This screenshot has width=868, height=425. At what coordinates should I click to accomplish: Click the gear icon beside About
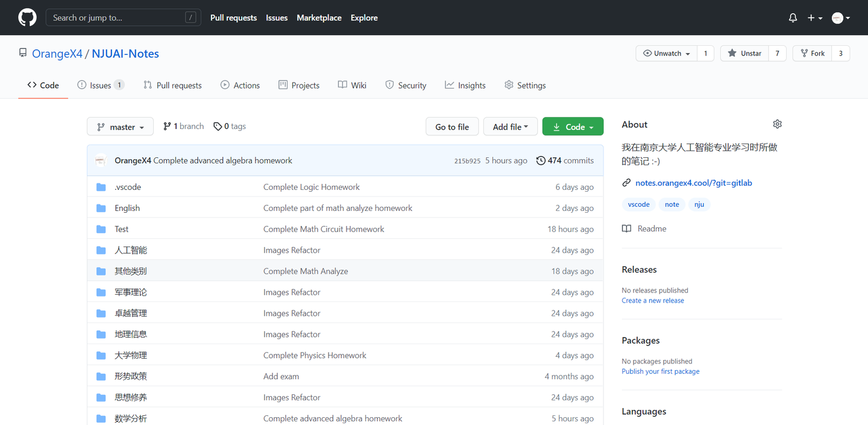(x=777, y=124)
